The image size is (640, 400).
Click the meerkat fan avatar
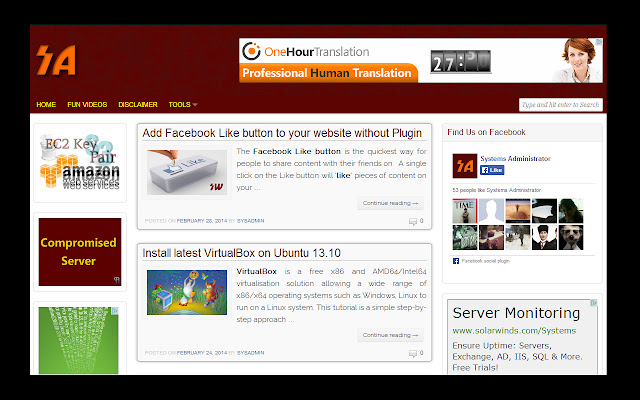click(x=571, y=237)
